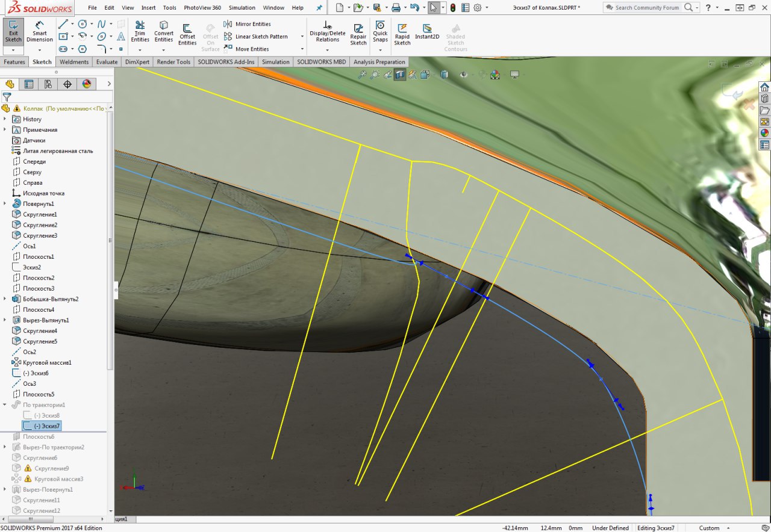771x532 pixels.
Task: Click Linear Sketch Pattern
Action: [255, 37]
